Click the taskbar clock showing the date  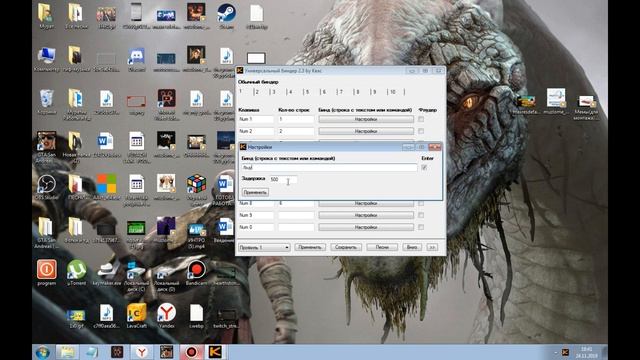(587, 352)
